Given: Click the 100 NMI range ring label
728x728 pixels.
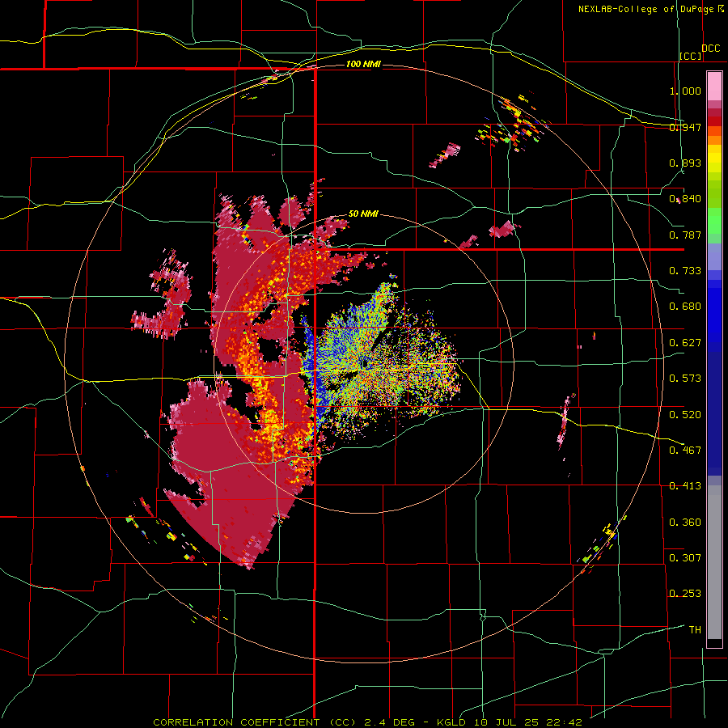Looking at the screenshot, I should 363,64.
